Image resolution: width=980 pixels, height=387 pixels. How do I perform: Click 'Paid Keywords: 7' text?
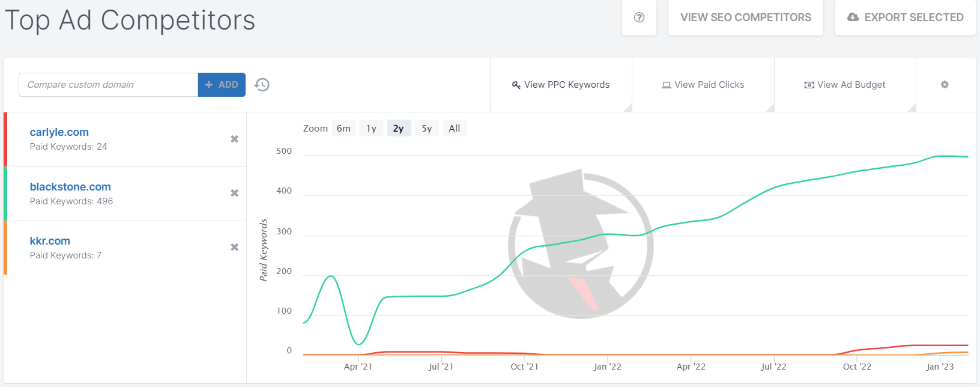tap(65, 255)
